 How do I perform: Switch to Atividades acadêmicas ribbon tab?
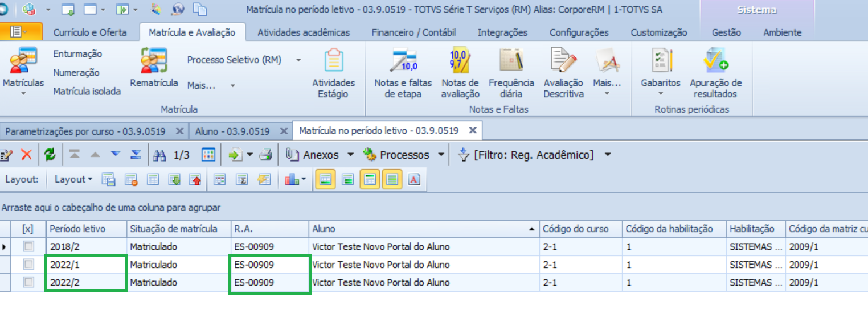click(304, 32)
